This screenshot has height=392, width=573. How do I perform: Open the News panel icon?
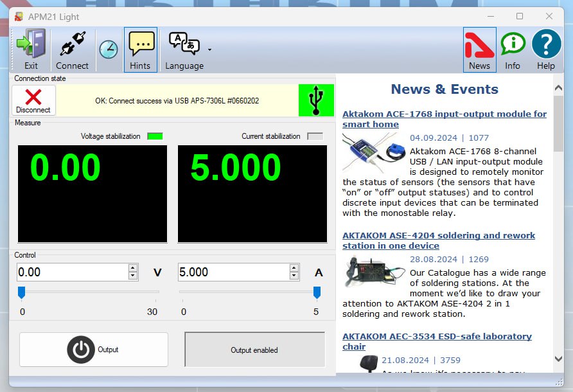[x=479, y=44]
